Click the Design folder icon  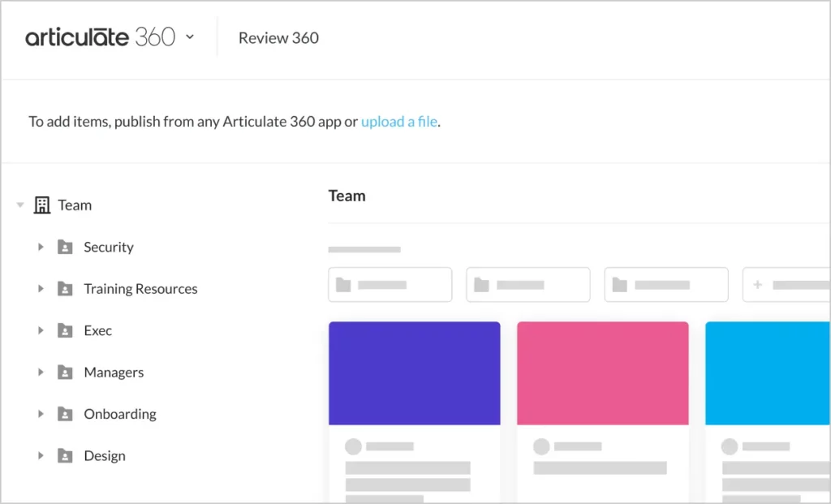click(x=65, y=456)
